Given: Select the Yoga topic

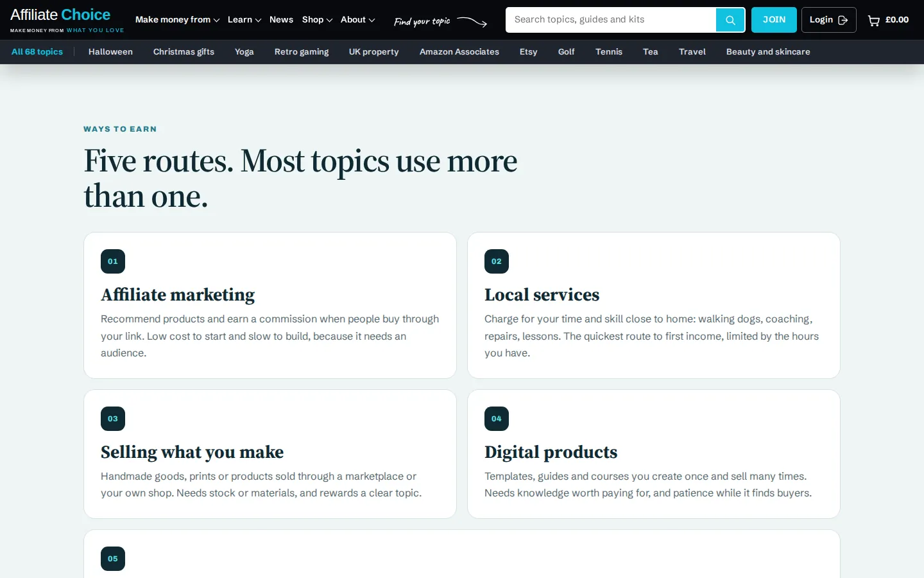Looking at the screenshot, I should (244, 52).
